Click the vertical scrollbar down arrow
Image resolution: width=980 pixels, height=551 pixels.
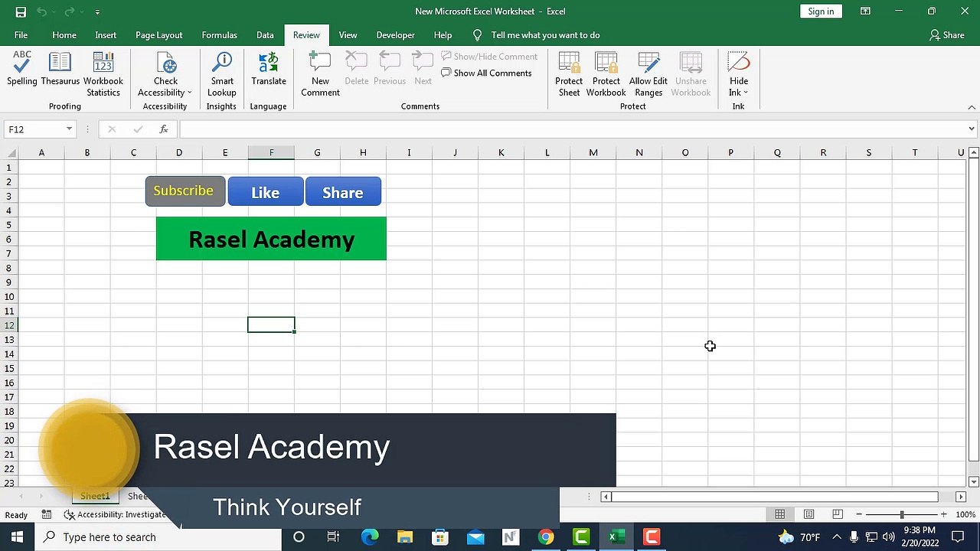(x=974, y=482)
